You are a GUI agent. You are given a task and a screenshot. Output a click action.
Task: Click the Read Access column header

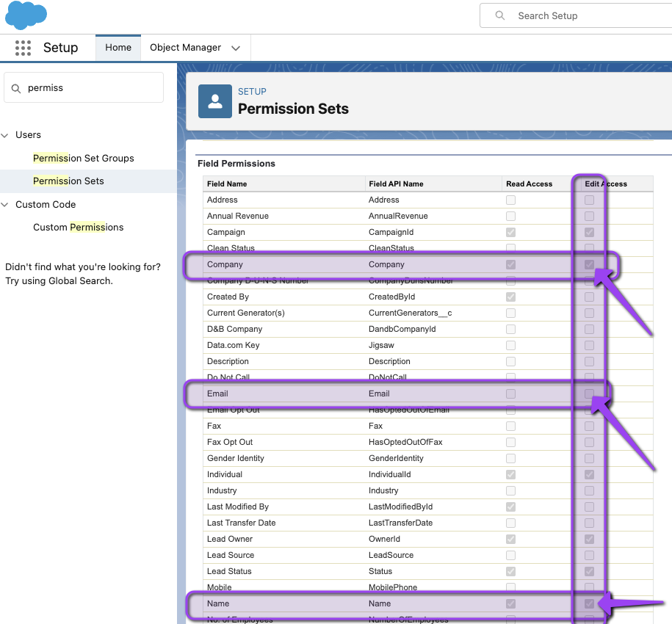529,184
